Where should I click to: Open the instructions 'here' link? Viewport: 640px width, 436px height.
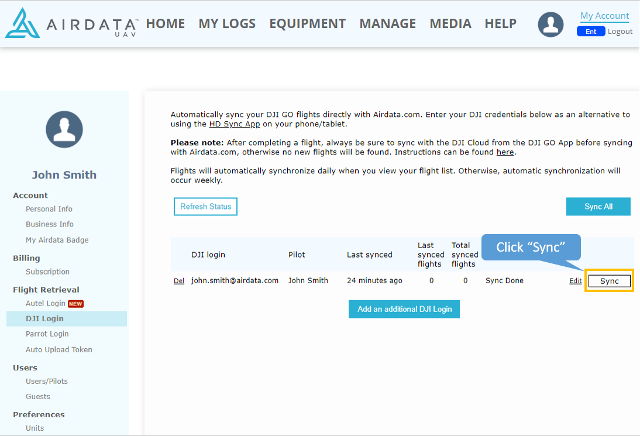505,152
